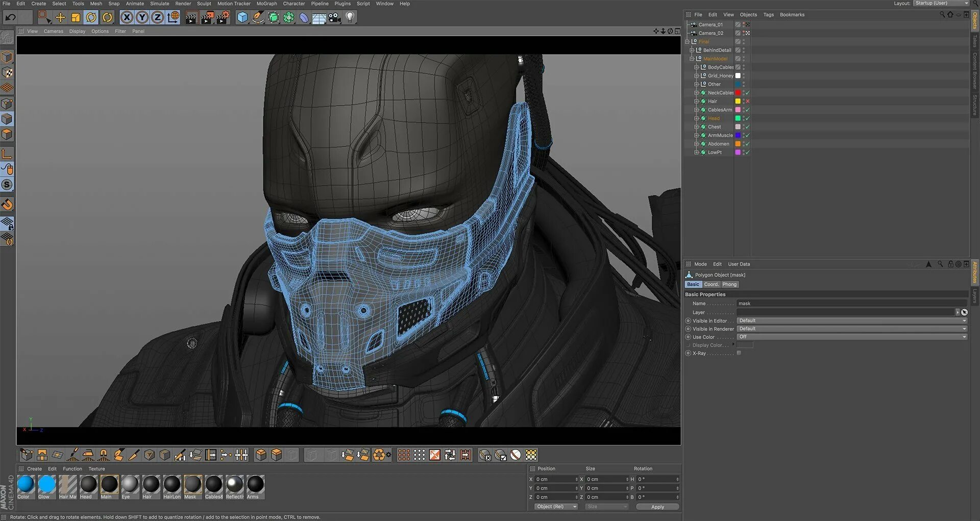Expand the BehindDetail tree node
The width and height of the screenshot is (980, 521).
692,50
